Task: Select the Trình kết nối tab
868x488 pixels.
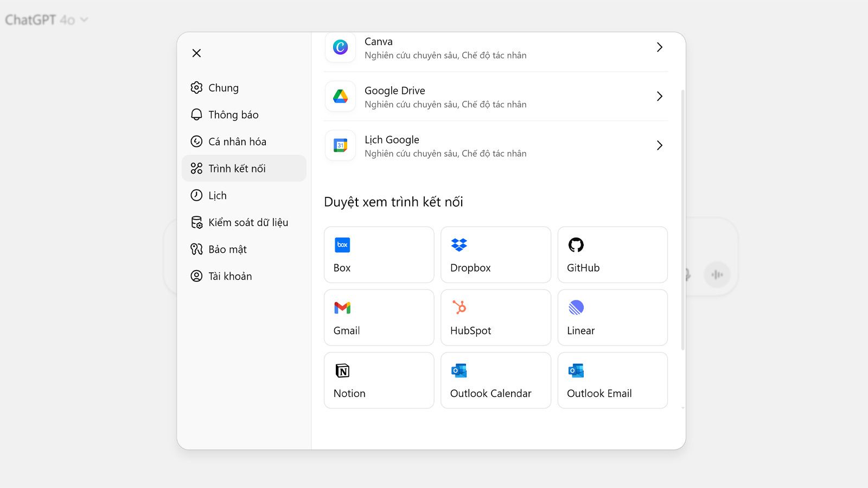Action: click(x=244, y=169)
